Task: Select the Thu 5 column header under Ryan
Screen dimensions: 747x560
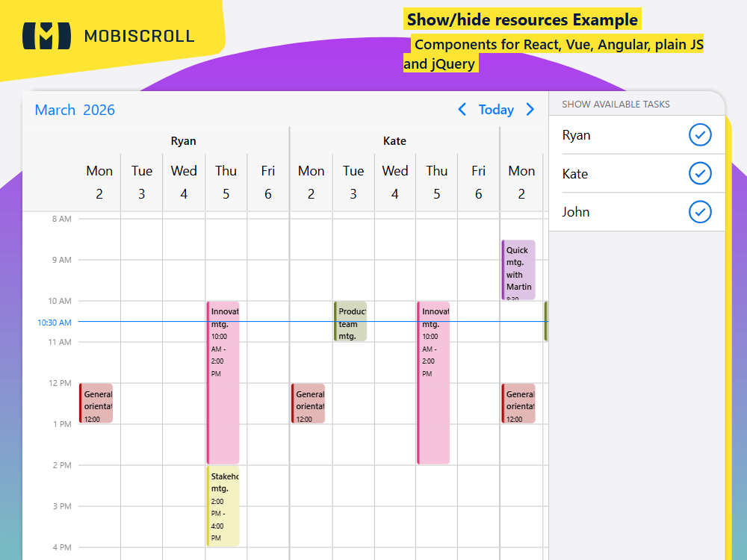Action: 226,181
